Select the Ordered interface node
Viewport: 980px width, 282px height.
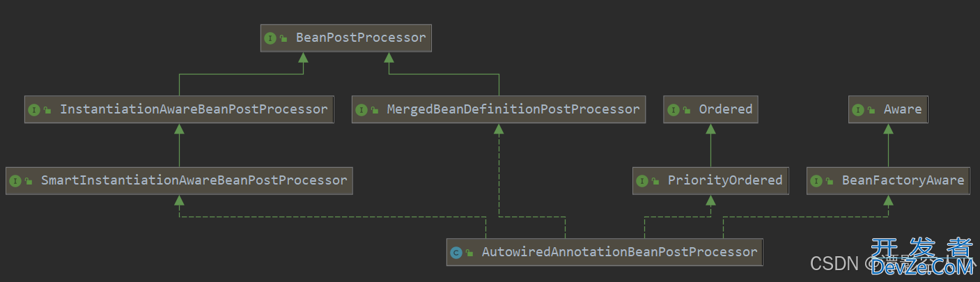[725, 109]
